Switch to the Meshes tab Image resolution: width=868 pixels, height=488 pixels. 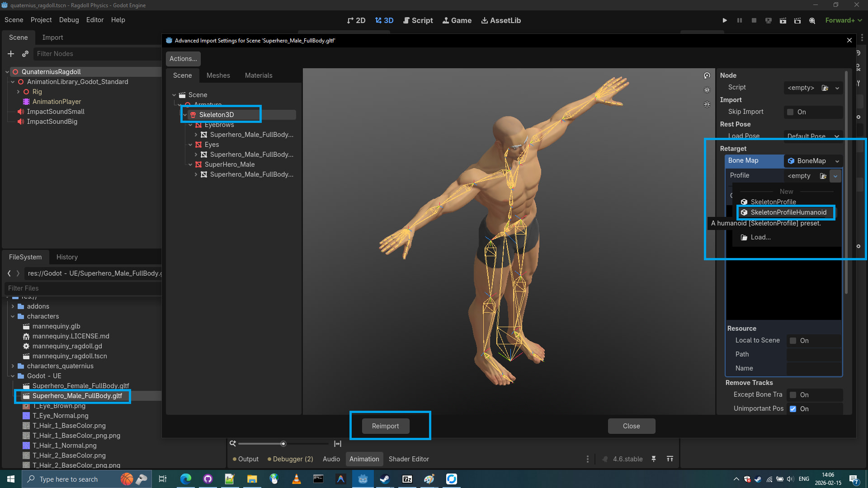point(218,75)
